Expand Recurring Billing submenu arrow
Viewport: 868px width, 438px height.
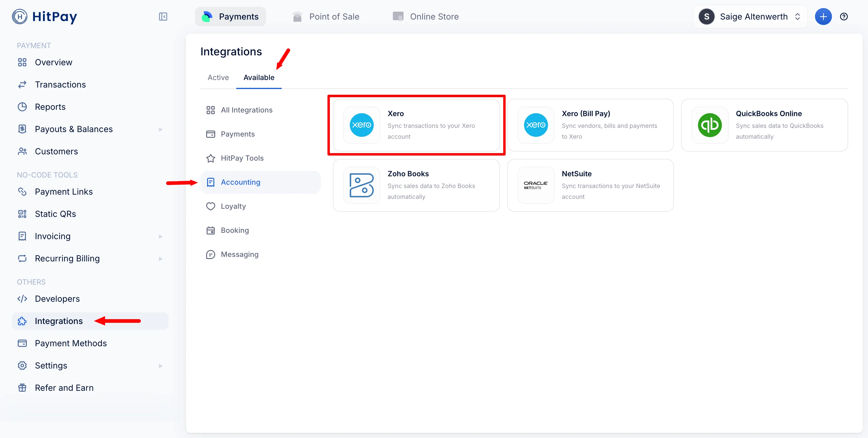point(160,258)
